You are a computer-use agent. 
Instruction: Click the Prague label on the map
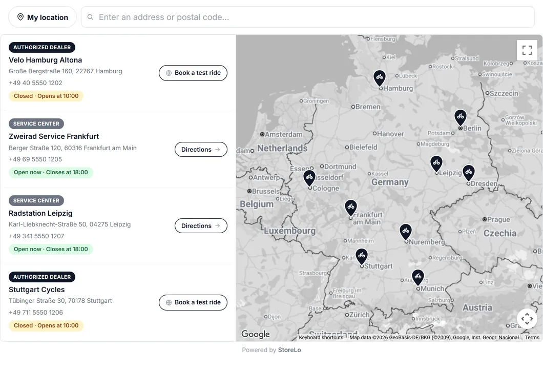click(x=498, y=219)
